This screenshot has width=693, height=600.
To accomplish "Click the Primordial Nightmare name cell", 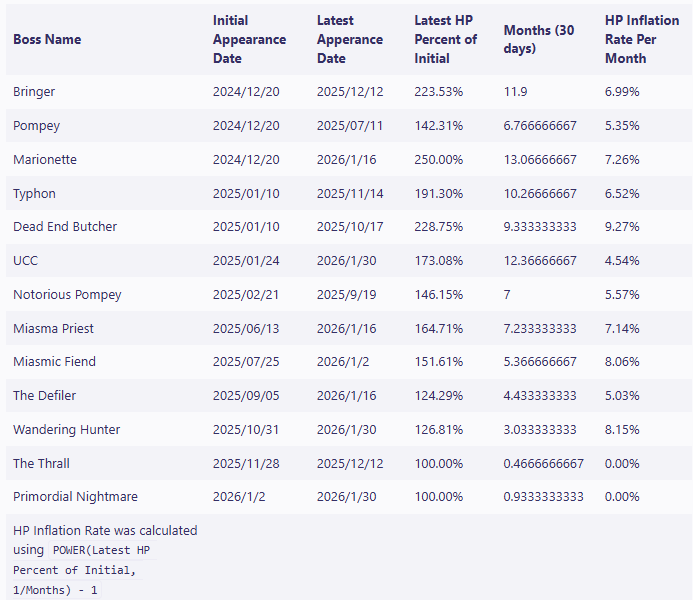I will 75,497.
